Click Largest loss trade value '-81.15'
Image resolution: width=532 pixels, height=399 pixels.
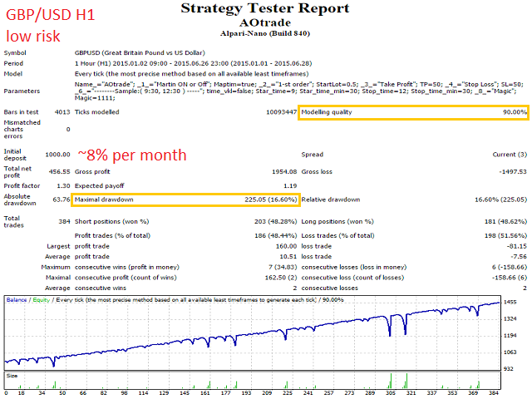pos(517,246)
